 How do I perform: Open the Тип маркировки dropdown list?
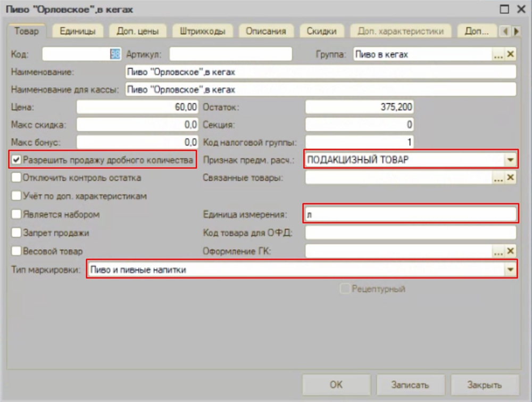point(510,270)
